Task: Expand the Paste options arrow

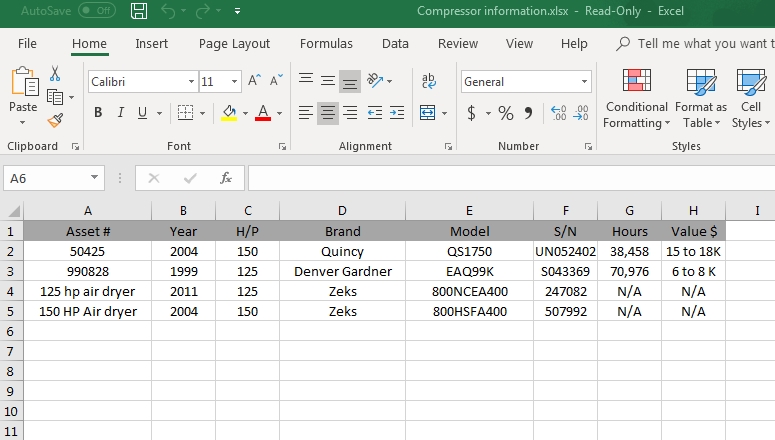Action: [x=23, y=122]
